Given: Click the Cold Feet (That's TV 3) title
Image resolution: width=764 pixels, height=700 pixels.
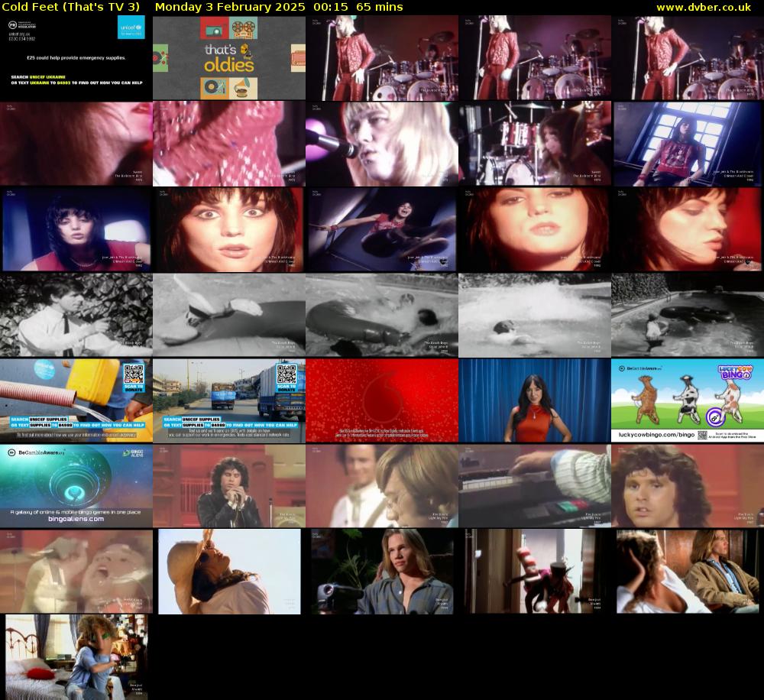Looking at the screenshot, I should click(x=71, y=8).
